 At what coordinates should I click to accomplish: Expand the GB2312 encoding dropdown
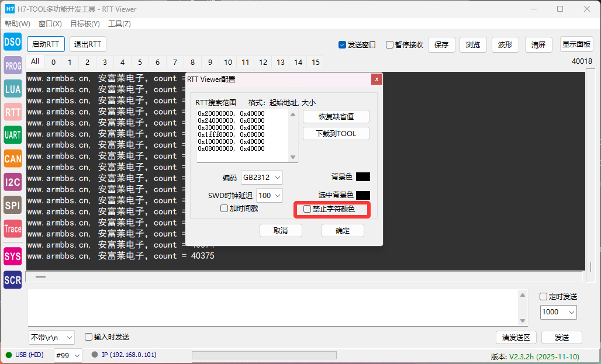pos(262,177)
